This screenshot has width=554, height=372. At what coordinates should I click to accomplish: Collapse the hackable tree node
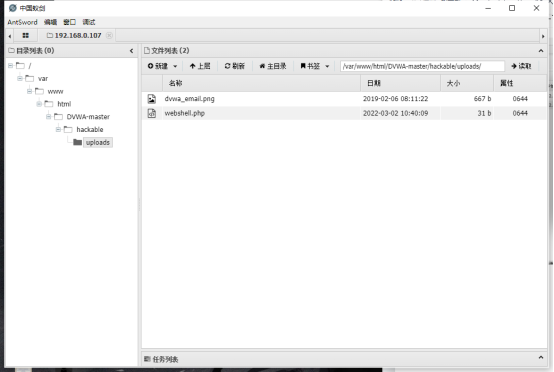tap(58, 129)
